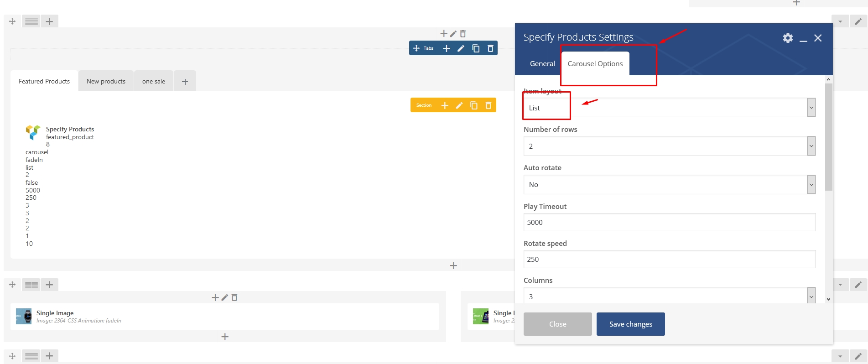Image resolution: width=868 pixels, height=364 pixels.
Task: Delete the Tabs element via trash icon
Action: 490,48
